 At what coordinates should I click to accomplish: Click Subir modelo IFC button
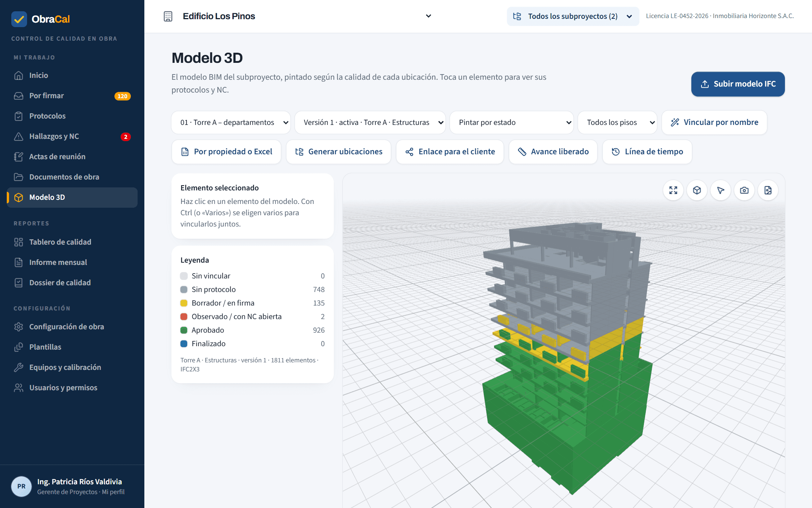pyautogui.click(x=738, y=84)
